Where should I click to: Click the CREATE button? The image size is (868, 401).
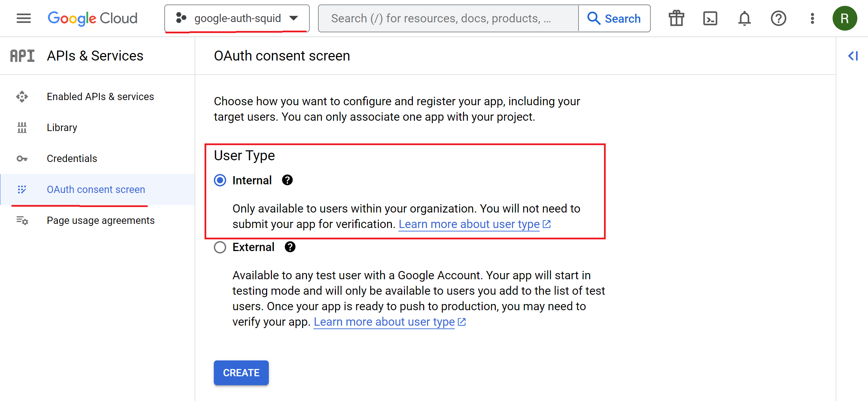[x=241, y=373]
